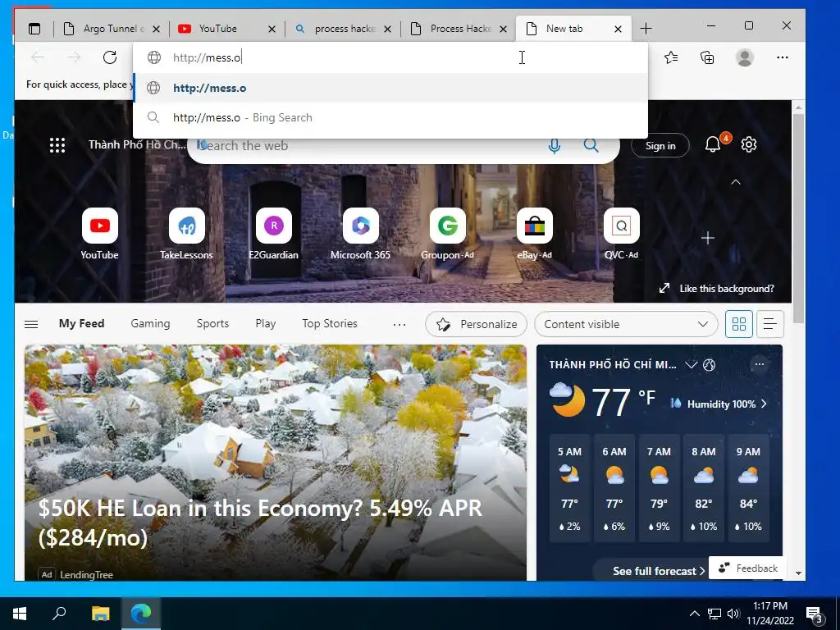
Task: Open the Action Center notifications icon
Action: click(x=815, y=614)
